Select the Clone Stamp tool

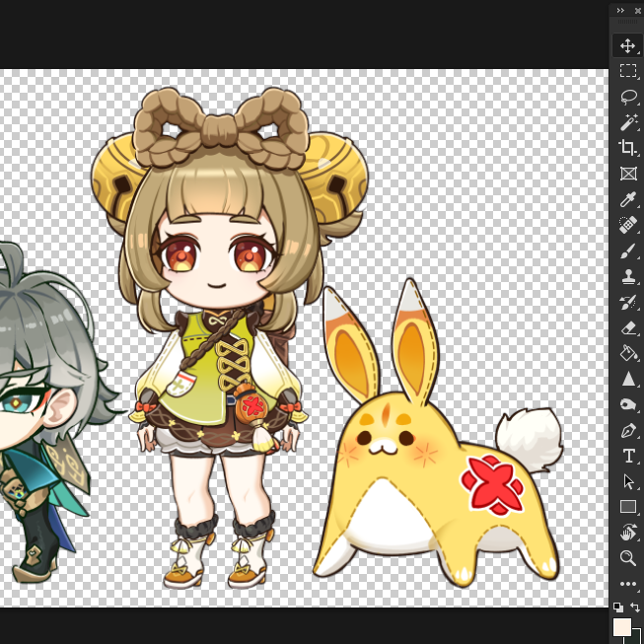coord(627,277)
